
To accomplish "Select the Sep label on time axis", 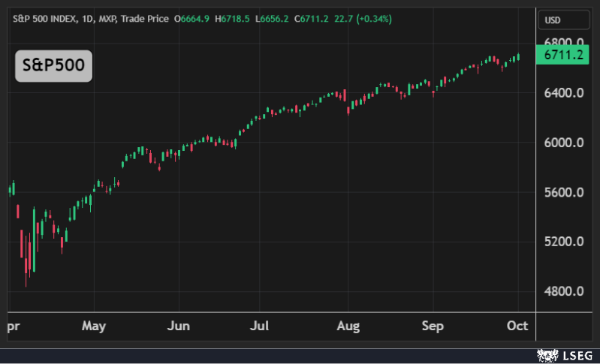I will [x=433, y=326].
